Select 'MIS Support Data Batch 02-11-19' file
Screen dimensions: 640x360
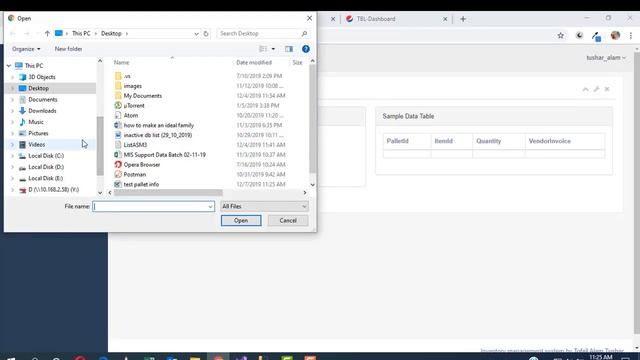coord(164,155)
